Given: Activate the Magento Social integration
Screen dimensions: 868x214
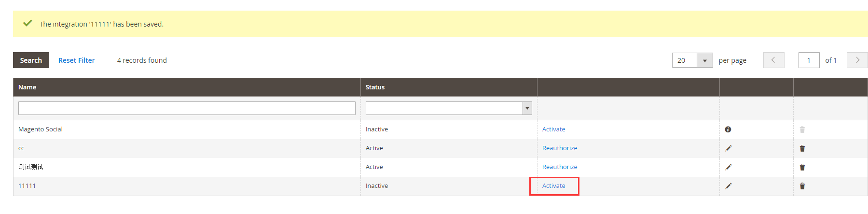Looking at the screenshot, I should (553, 129).
